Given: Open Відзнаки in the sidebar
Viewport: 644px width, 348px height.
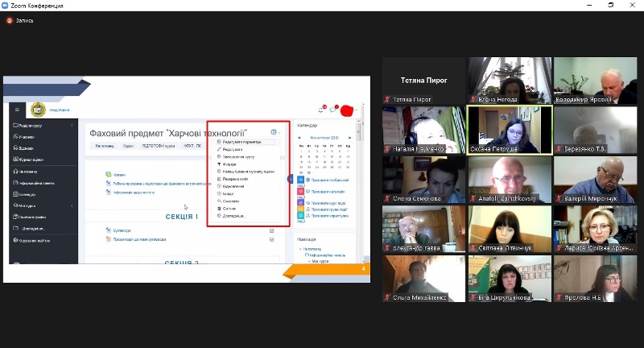Looking at the screenshot, I should pyautogui.click(x=23, y=148).
